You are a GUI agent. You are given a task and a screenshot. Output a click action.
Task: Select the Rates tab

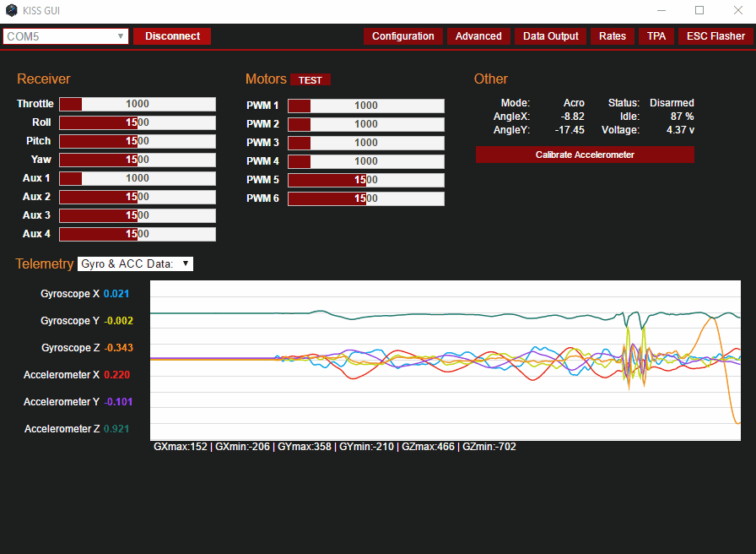pyautogui.click(x=613, y=36)
